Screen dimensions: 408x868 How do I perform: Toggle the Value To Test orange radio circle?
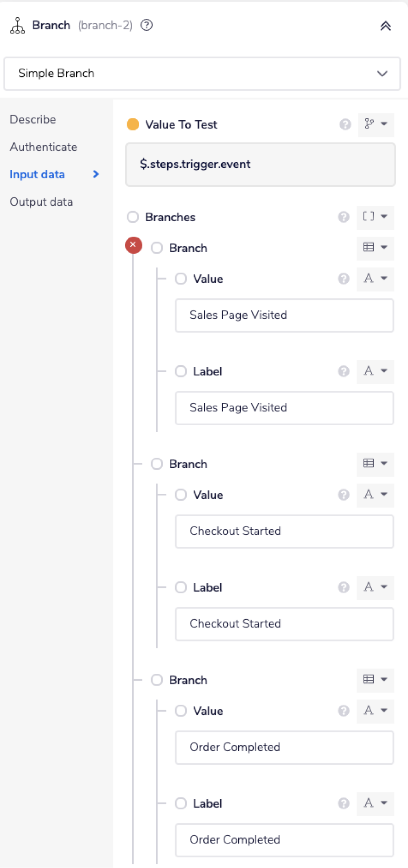(x=133, y=124)
